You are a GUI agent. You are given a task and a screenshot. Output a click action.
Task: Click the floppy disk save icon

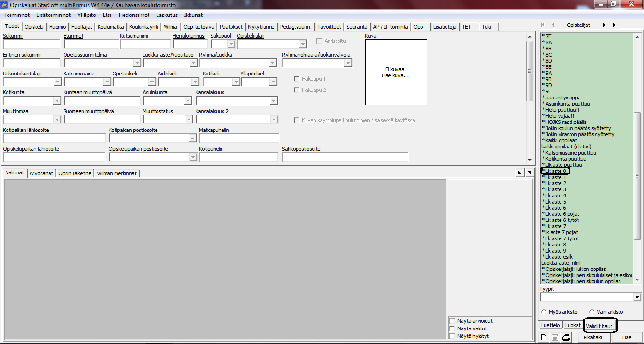click(x=555, y=337)
